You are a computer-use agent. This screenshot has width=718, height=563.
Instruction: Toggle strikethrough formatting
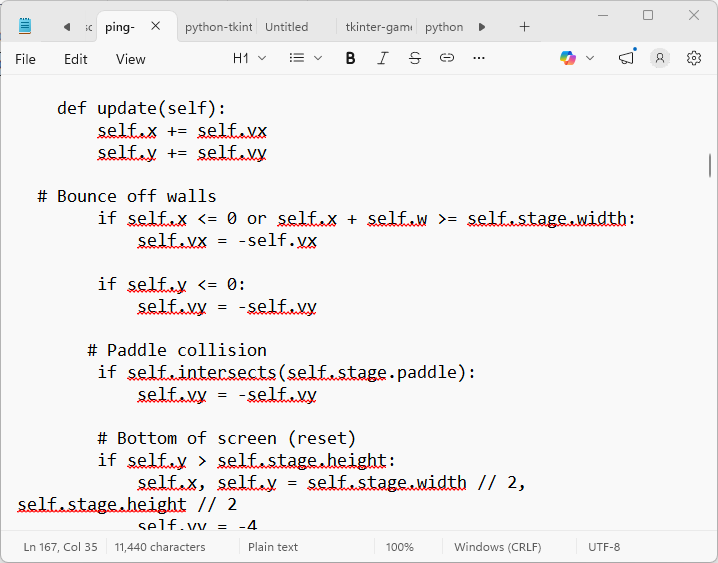(x=415, y=58)
